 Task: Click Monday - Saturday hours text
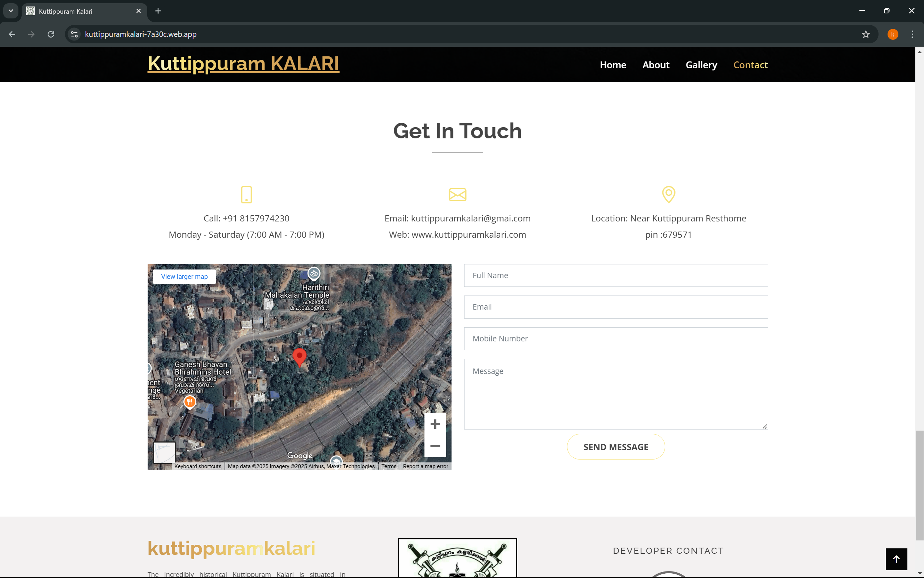click(246, 235)
